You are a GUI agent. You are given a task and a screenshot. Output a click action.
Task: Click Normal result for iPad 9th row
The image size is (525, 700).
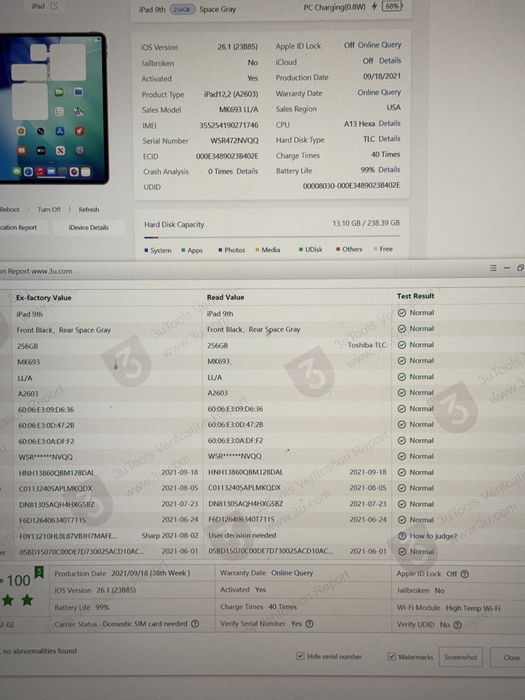(x=416, y=312)
